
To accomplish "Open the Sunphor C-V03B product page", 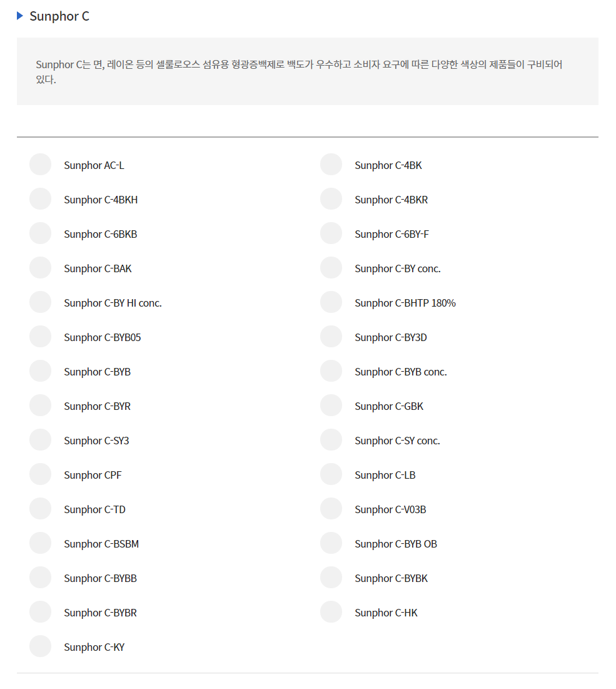I will [x=390, y=510].
